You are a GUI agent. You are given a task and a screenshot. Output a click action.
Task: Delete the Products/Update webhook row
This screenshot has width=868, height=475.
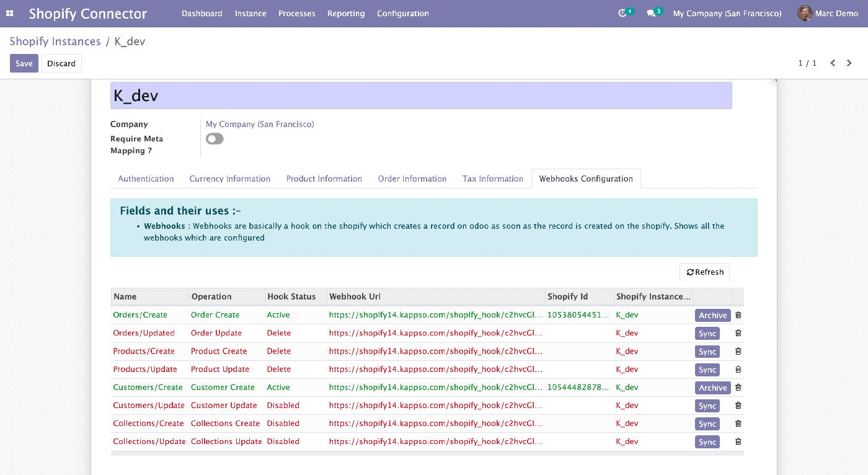pos(738,369)
